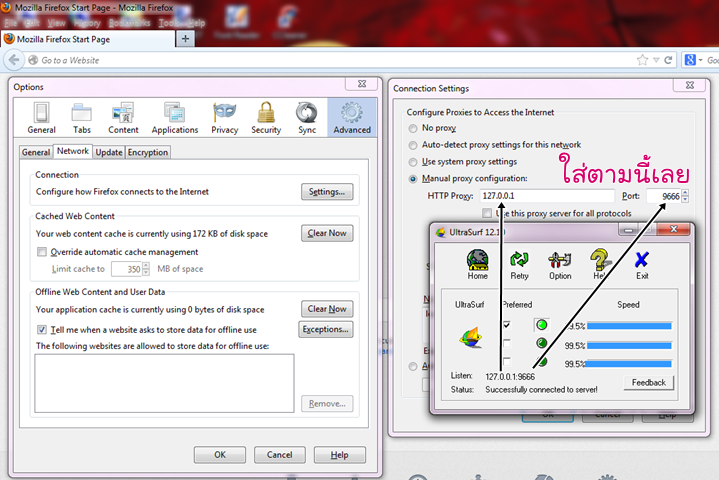Open bookmark dropdown arrow beside star
The height and width of the screenshot is (480, 719).
(656, 60)
